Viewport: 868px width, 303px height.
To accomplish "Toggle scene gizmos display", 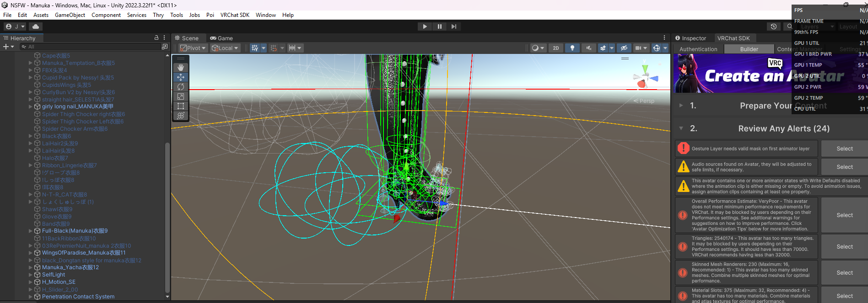I will 656,48.
